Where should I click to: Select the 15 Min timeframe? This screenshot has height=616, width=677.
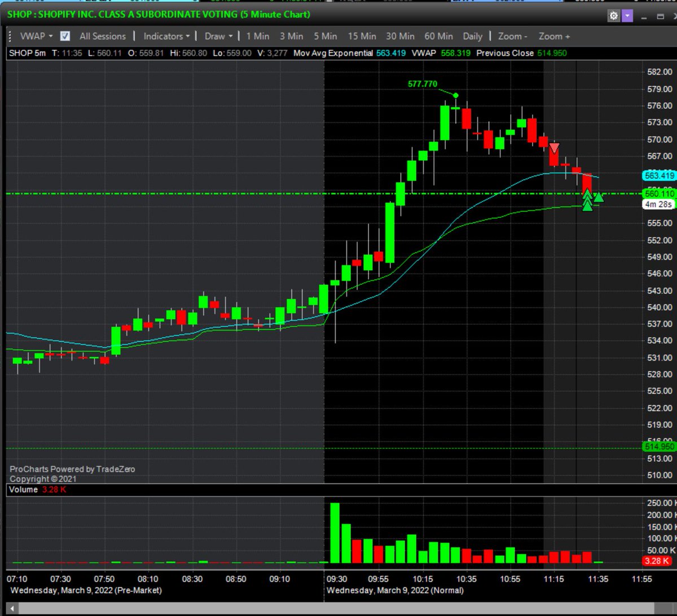click(362, 36)
